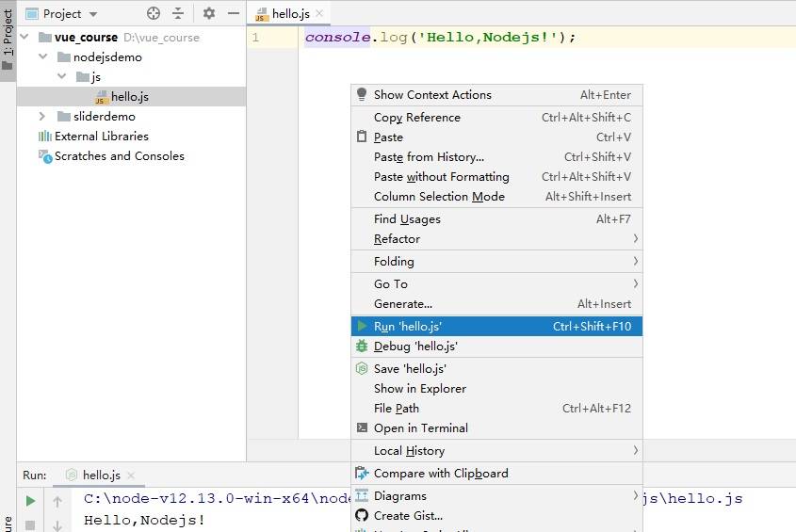This screenshot has width=796, height=532.
Task: Open the Project view dropdown
Action: [92, 14]
